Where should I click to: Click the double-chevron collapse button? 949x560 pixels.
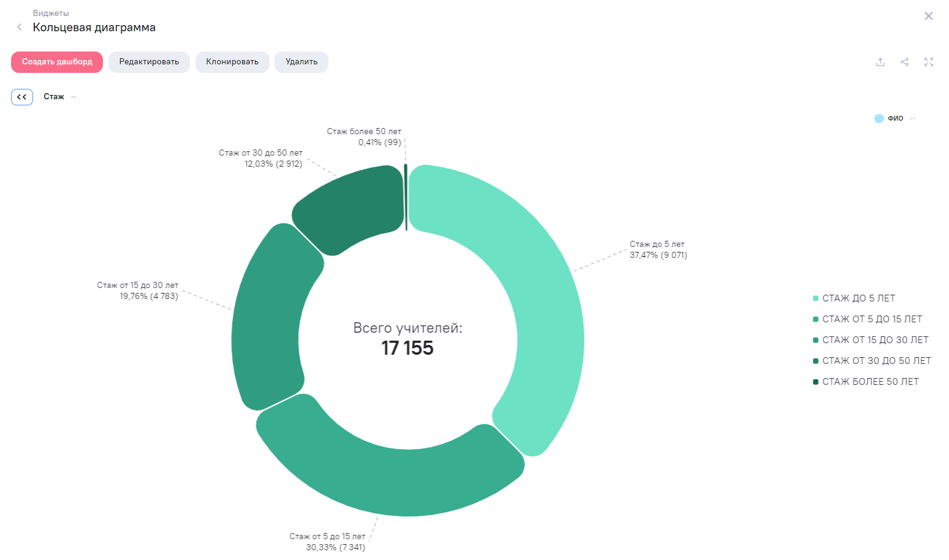click(22, 97)
